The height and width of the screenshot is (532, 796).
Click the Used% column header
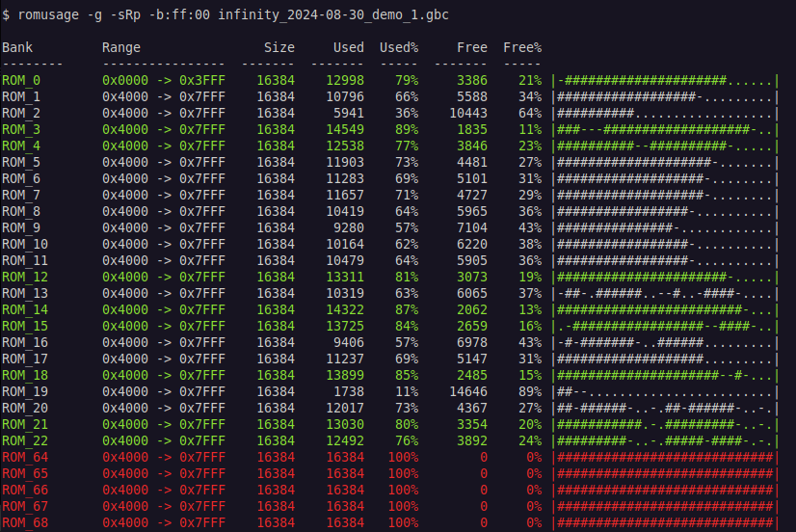point(399,47)
